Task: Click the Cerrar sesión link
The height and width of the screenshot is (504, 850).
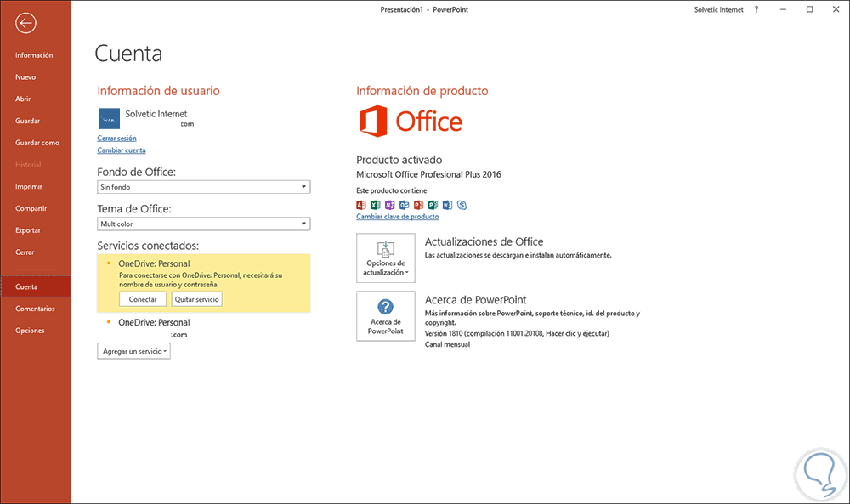Action: pos(117,138)
